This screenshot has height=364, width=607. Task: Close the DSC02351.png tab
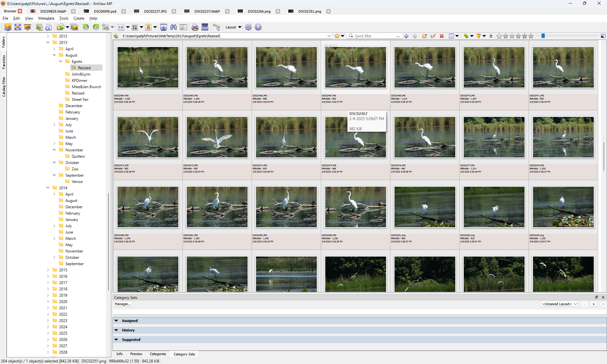(328, 11)
